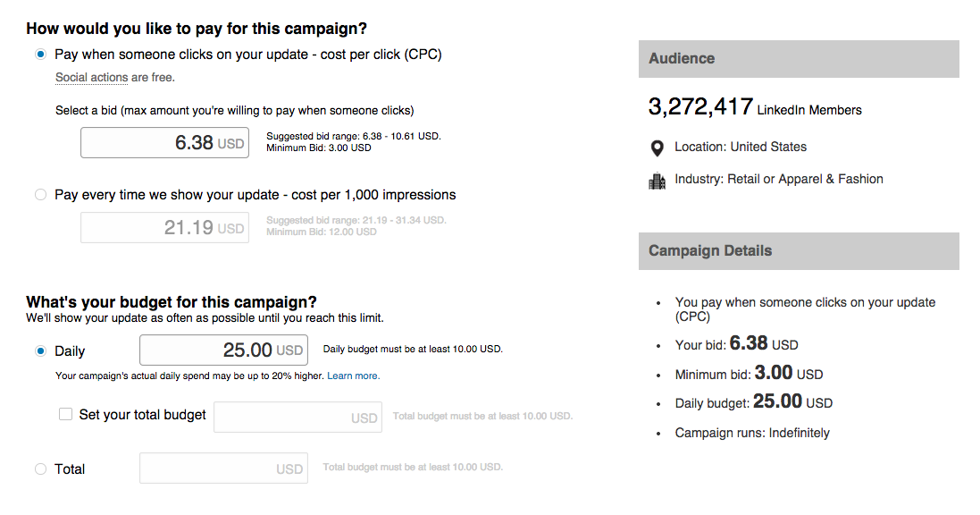Click the location pin icon

pos(658,148)
